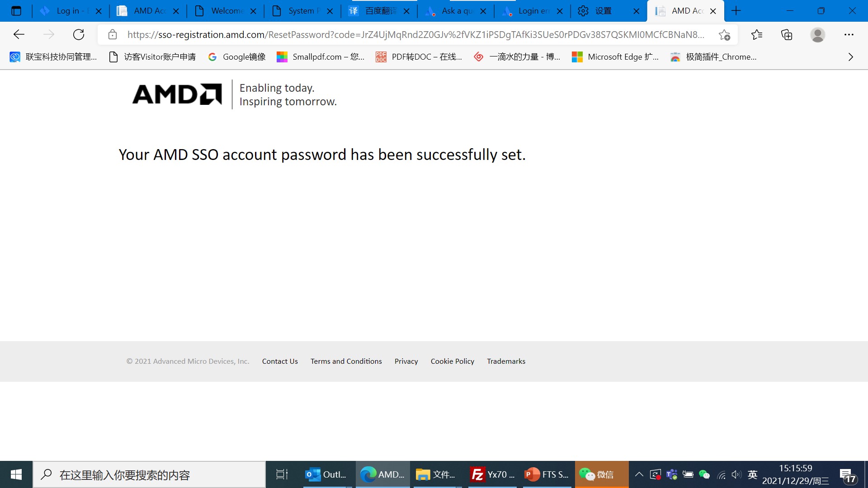Open the Privacy footer link
The image size is (868, 488).
click(x=406, y=361)
